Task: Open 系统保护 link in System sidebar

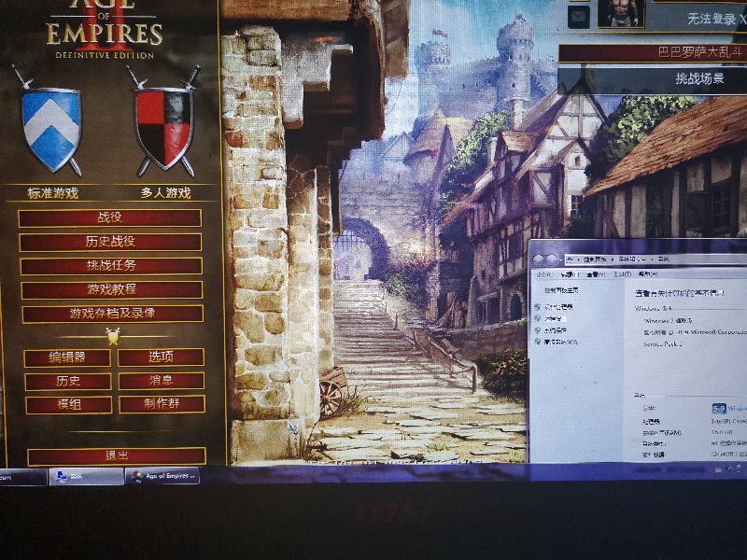Action: point(556,330)
